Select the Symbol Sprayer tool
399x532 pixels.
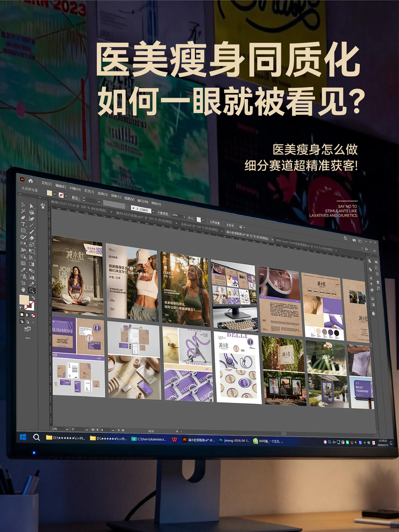coord(23,276)
